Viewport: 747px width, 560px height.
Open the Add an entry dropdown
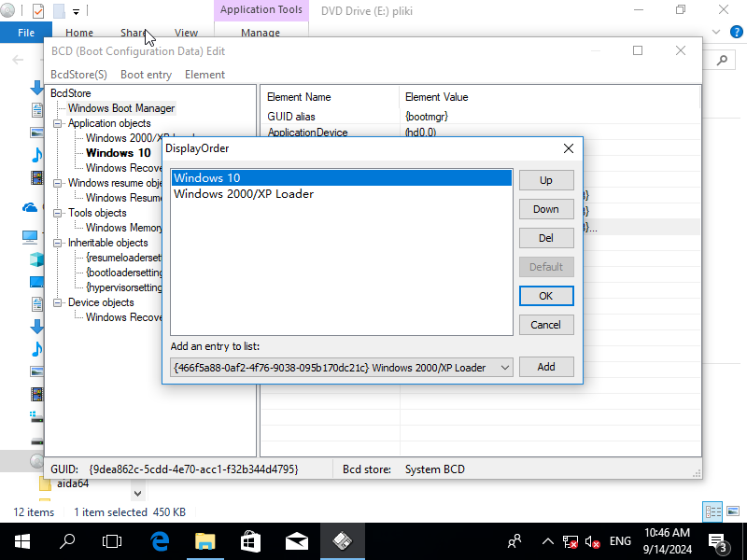[505, 368]
